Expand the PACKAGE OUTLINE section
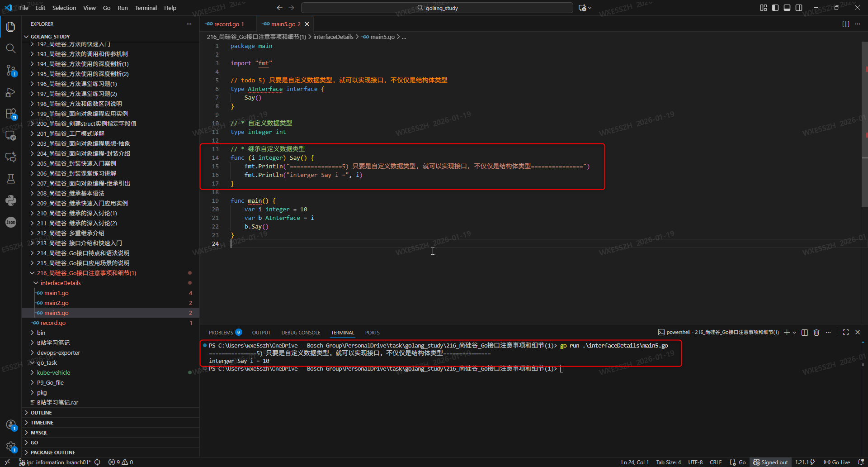 pos(110,453)
